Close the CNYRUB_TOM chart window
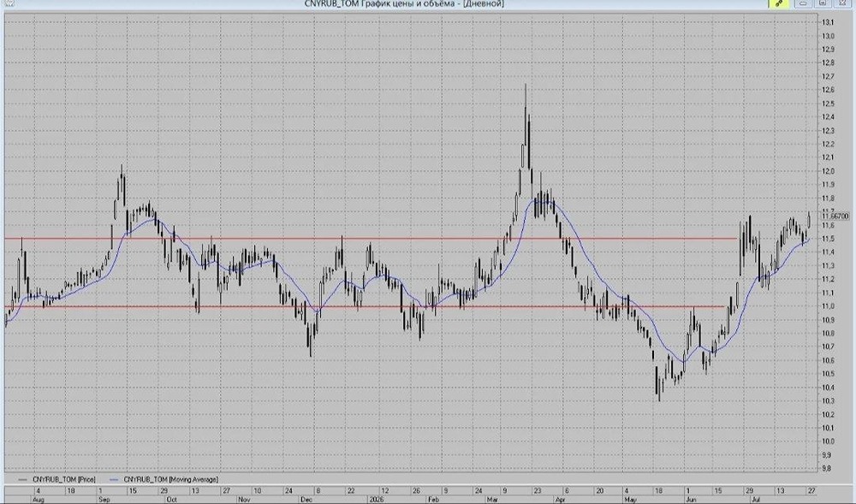856x504 pixels. tap(842, 3)
